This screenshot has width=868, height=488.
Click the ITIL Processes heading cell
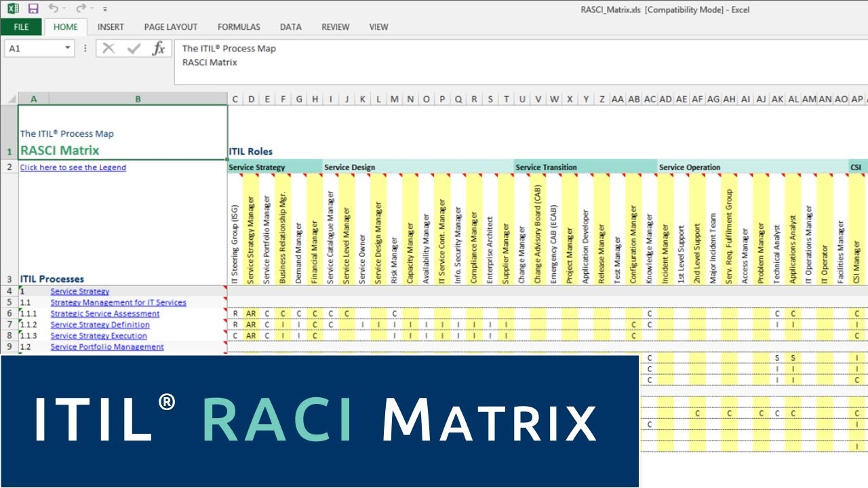tap(52, 279)
